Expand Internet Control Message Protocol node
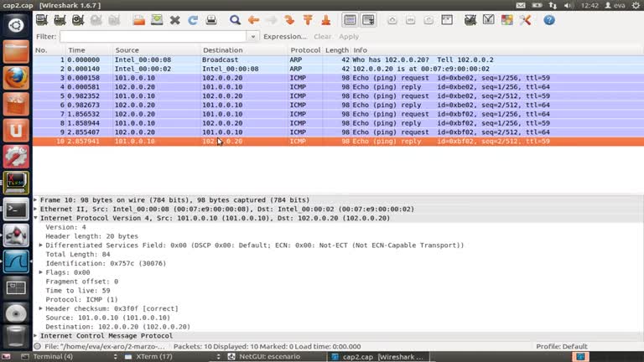Image resolution: width=644 pixels, height=362 pixels. [x=36, y=336]
